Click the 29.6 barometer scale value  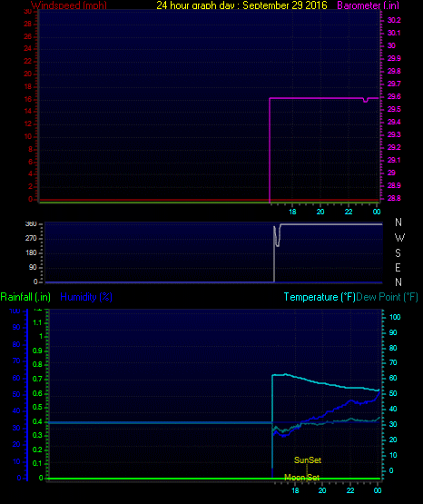(x=394, y=96)
